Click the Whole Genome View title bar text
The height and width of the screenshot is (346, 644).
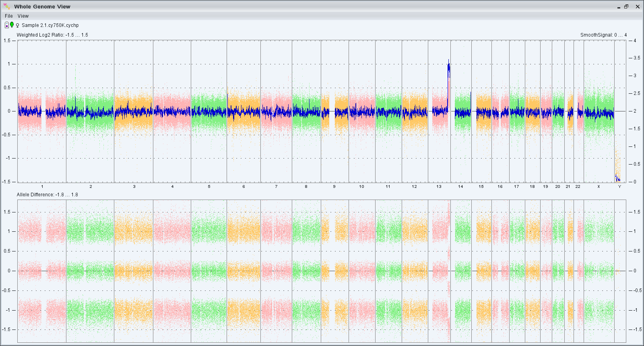[42, 6]
